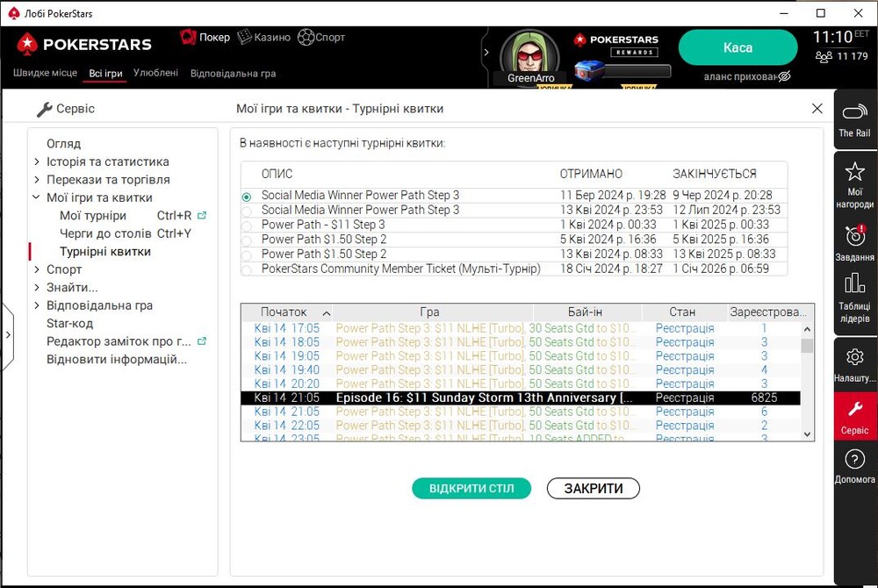Click the 11:10 clock display
Screen dimensions: 878x588
[832, 37]
